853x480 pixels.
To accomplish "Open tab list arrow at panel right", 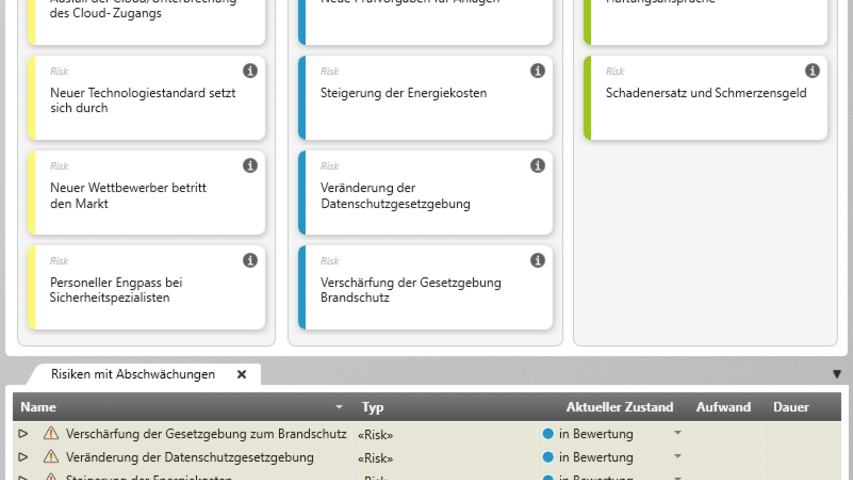I will pos(837,375).
